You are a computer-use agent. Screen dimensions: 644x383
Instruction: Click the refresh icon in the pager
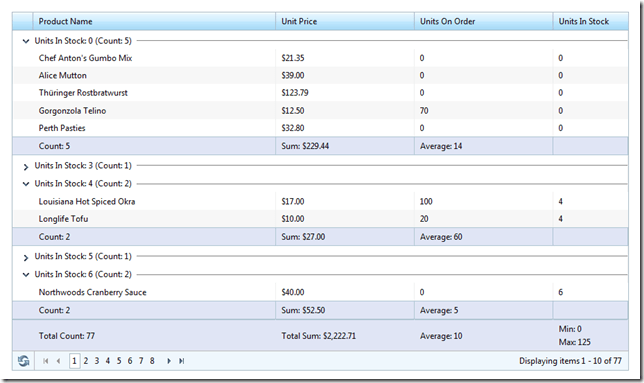(x=23, y=361)
